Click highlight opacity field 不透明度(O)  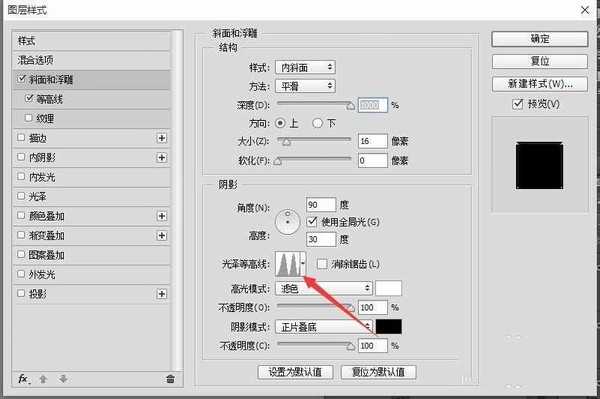tap(373, 308)
